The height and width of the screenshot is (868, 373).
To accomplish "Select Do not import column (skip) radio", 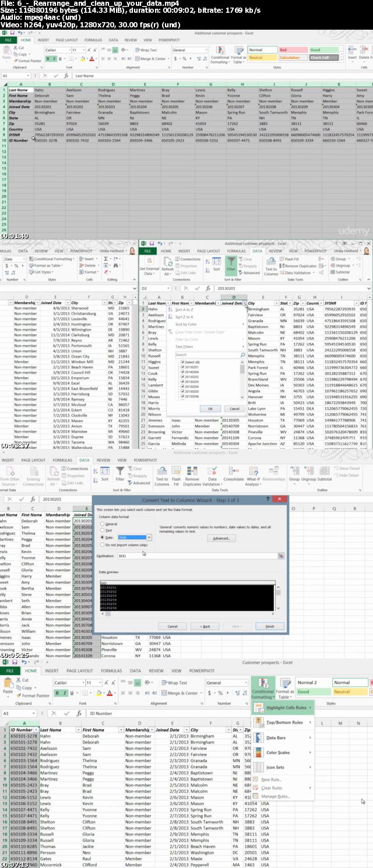I will (102, 545).
